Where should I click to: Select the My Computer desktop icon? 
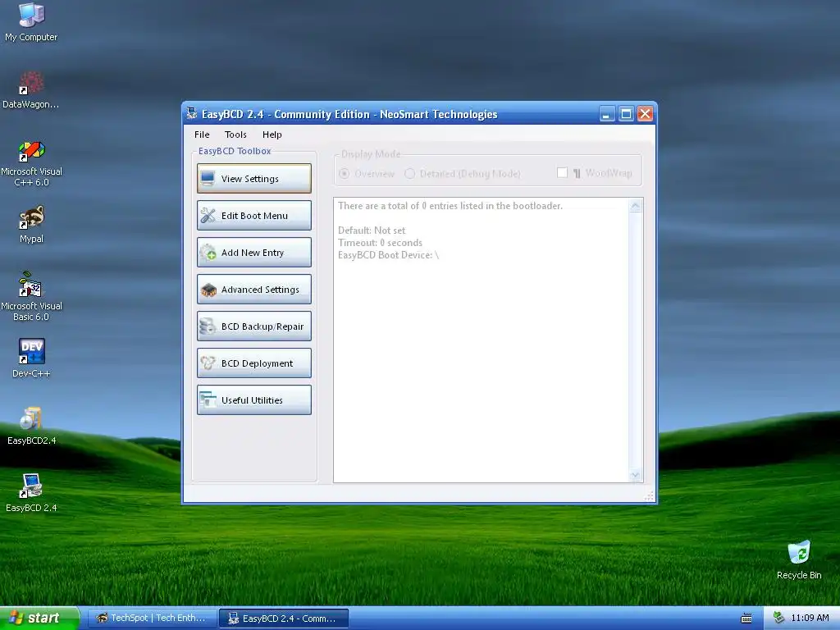tap(31, 22)
